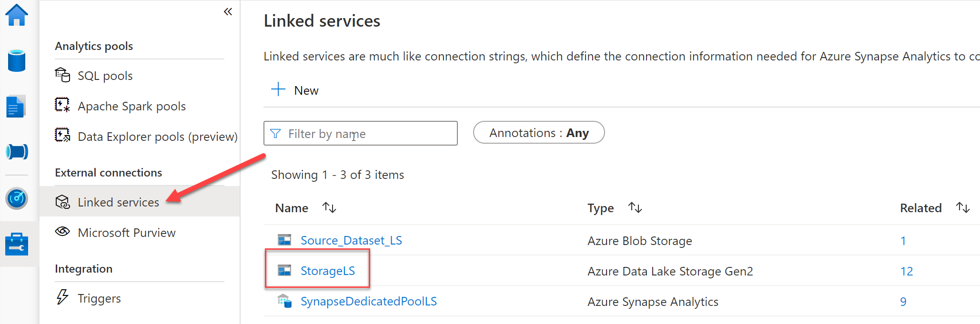Viewport: 980px width, 324px height.
Task: Click the Analytics pools section heading
Action: pyautogui.click(x=94, y=46)
